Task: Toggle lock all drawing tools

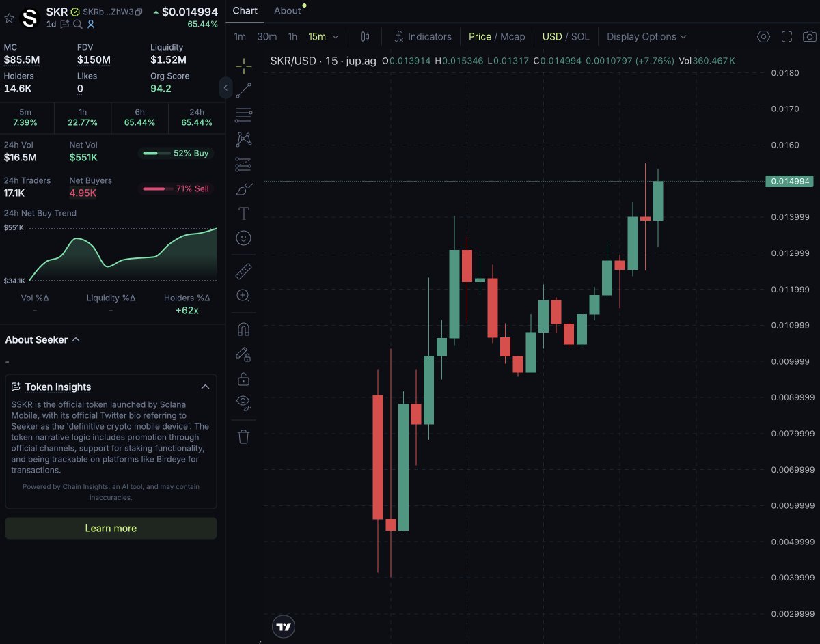Action: coord(244,378)
